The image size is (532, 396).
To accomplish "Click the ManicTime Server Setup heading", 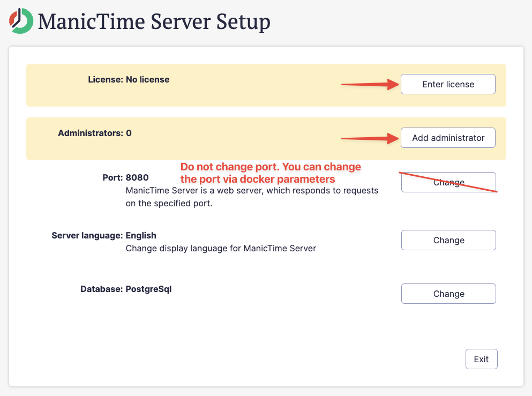I will [154, 22].
